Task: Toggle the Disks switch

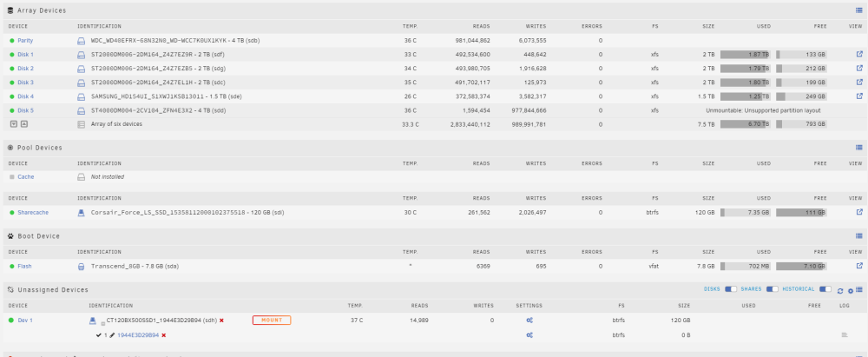Action: (x=731, y=289)
